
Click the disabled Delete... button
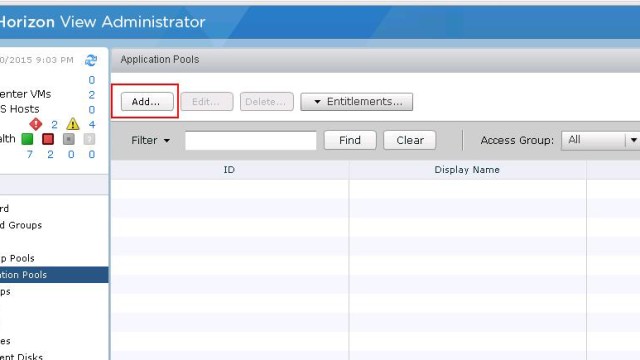266,102
